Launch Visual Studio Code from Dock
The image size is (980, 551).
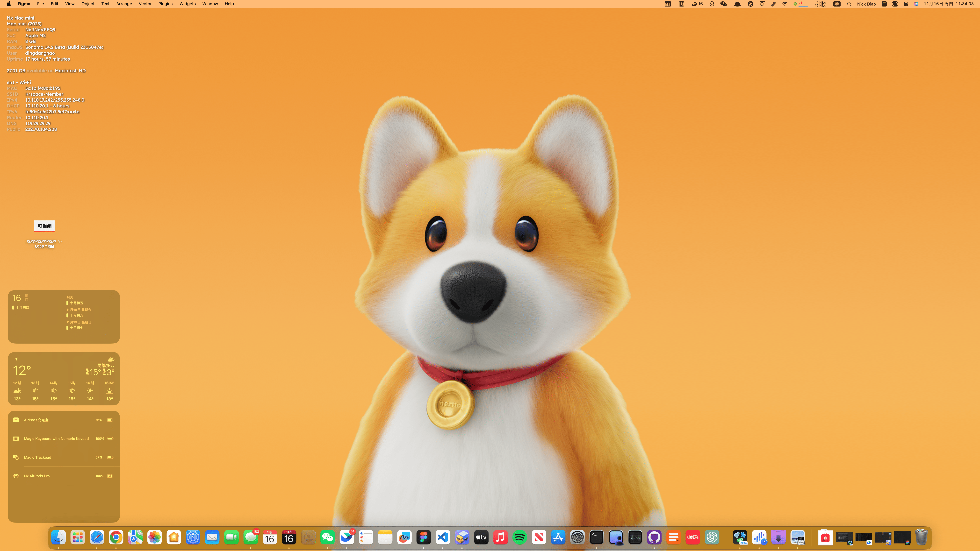[442, 537]
